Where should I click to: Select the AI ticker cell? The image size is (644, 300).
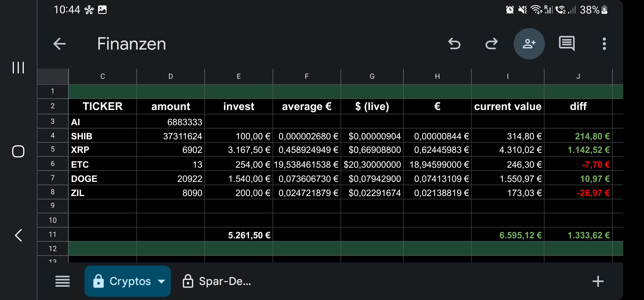(102, 122)
